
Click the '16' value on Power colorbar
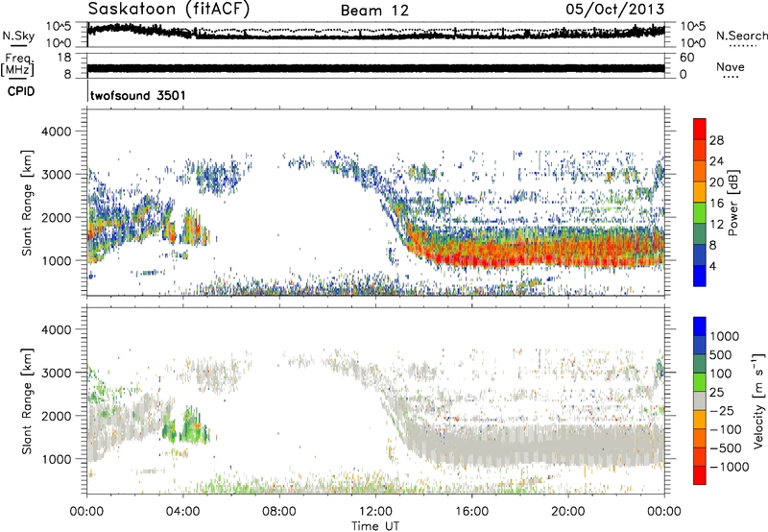716,203
